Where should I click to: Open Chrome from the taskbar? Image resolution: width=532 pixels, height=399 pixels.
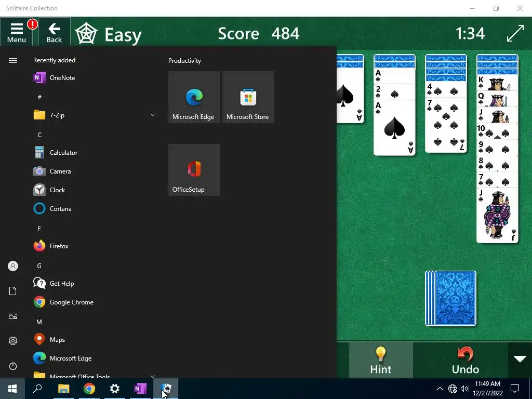[89, 389]
